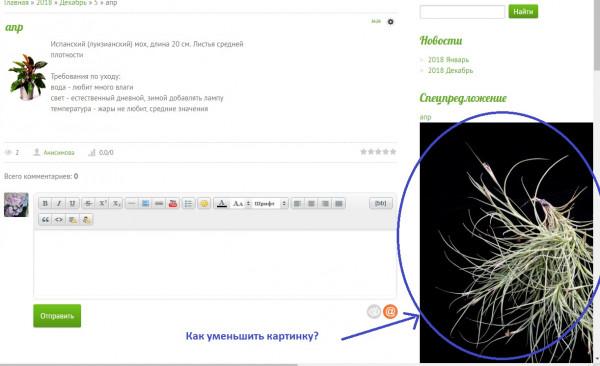Screen dimensions: 600x366
Task: Open the font size dropdown
Action: [241, 203]
